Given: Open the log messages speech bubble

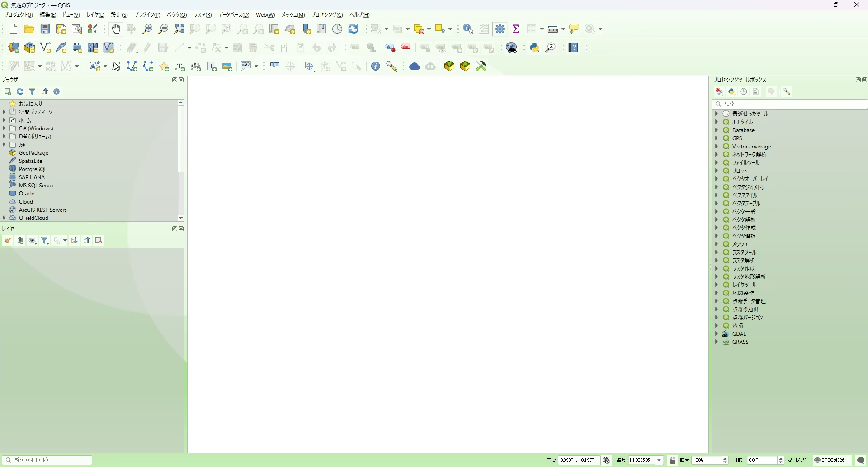Looking at the screenshot, I should 861,461.
